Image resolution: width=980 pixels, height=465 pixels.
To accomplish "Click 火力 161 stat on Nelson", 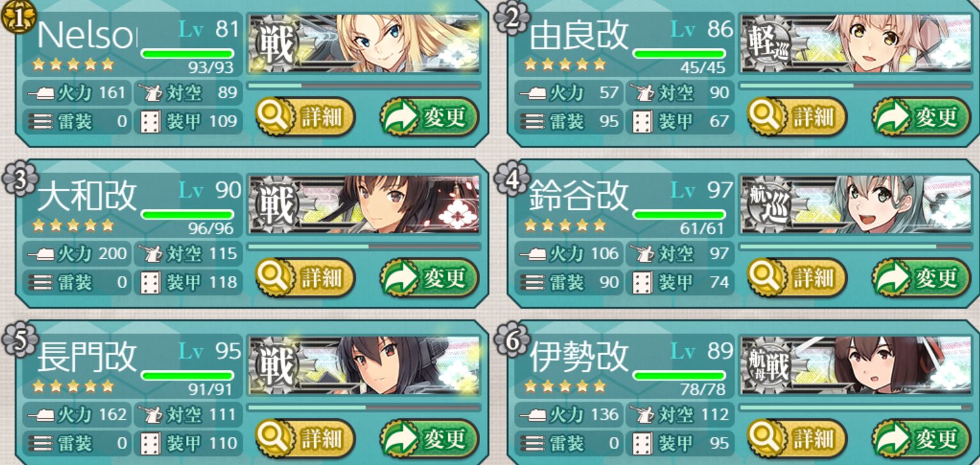I will pos(76,93).
